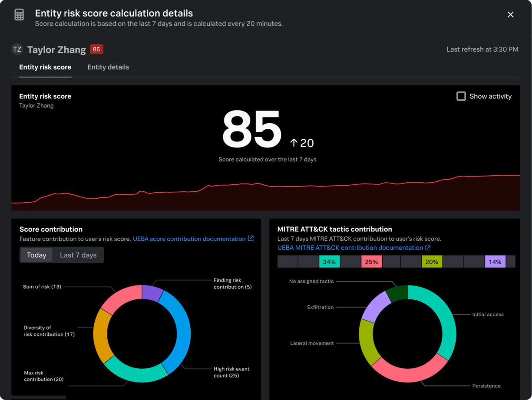Open the MITRE ATT&CK documentation external link icon
The width and height of the screenshot is (532, 400).
(428, 248)
